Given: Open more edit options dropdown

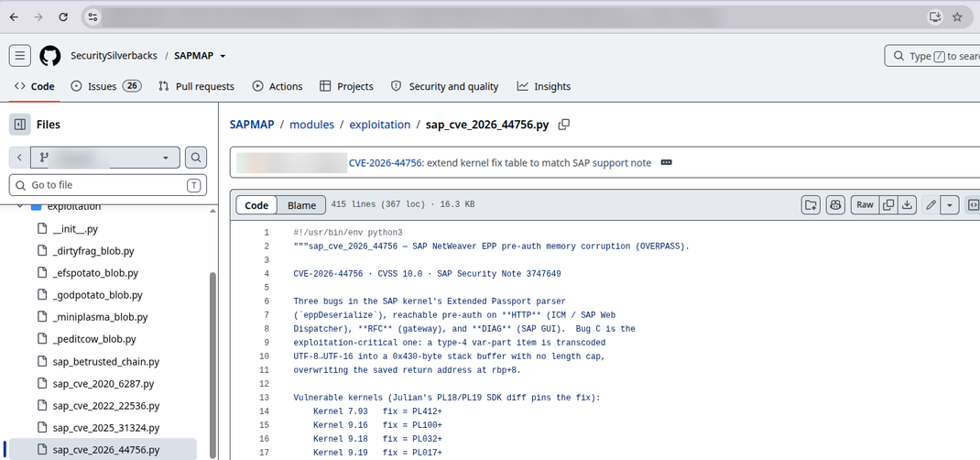Looking at the screenshot, I should (950, 204).
